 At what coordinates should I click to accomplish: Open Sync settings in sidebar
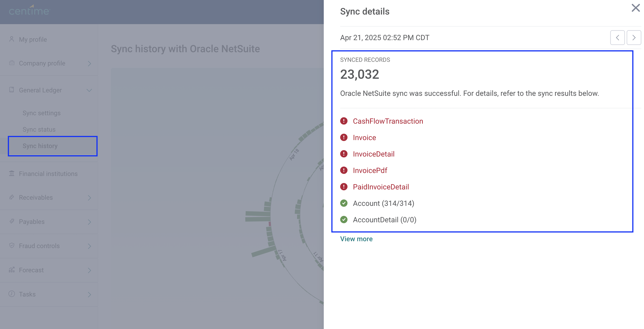[x=41, y=113]
